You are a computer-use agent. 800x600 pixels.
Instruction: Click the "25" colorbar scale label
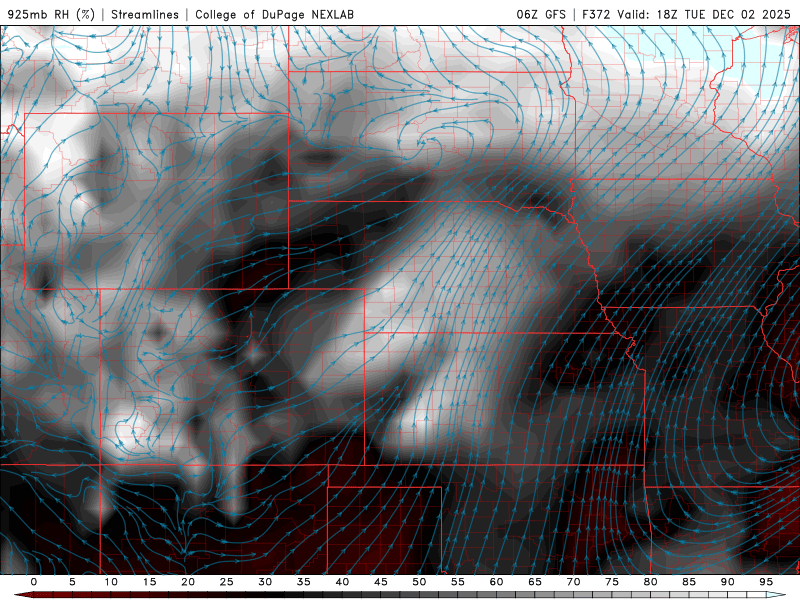pos(227,582)
